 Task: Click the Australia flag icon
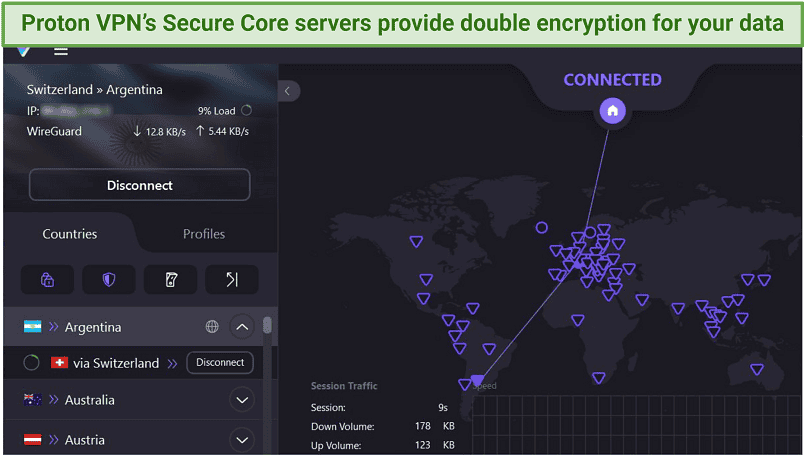[32, 399]
